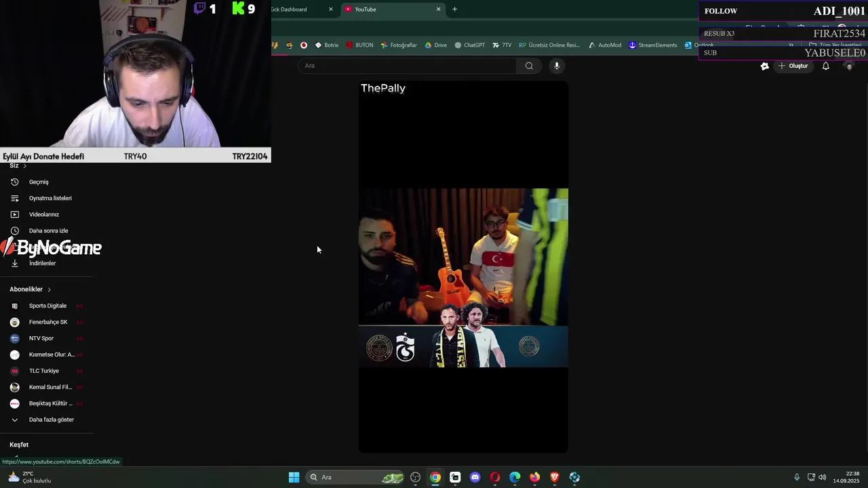Click the YouTube search magnifier button
The width and height of the screenshot is (868, 488).
coord(529,66)
